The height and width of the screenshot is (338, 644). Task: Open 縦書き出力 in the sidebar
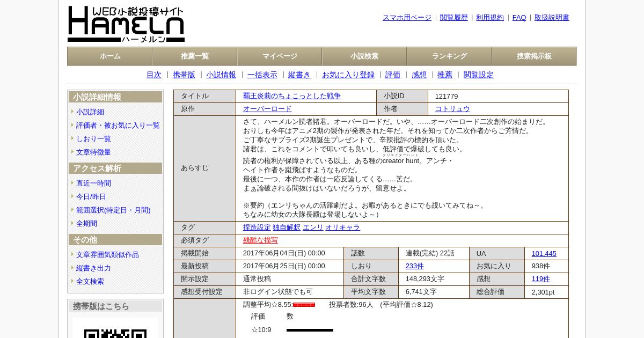click(93, 268)
